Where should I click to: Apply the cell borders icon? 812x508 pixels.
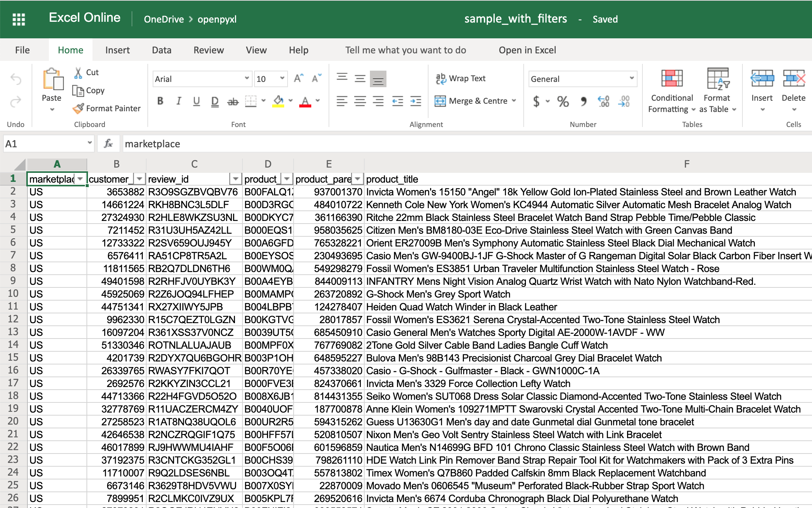tap(251, 101)
